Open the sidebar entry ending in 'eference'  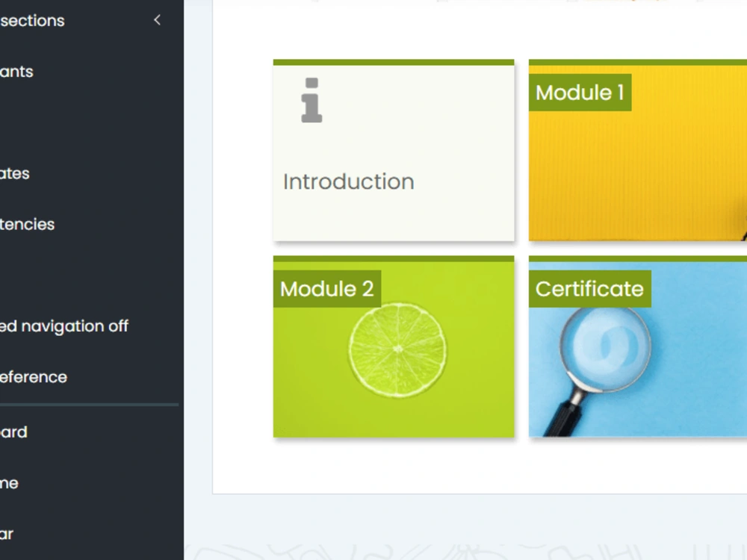(x=34, y=377)
